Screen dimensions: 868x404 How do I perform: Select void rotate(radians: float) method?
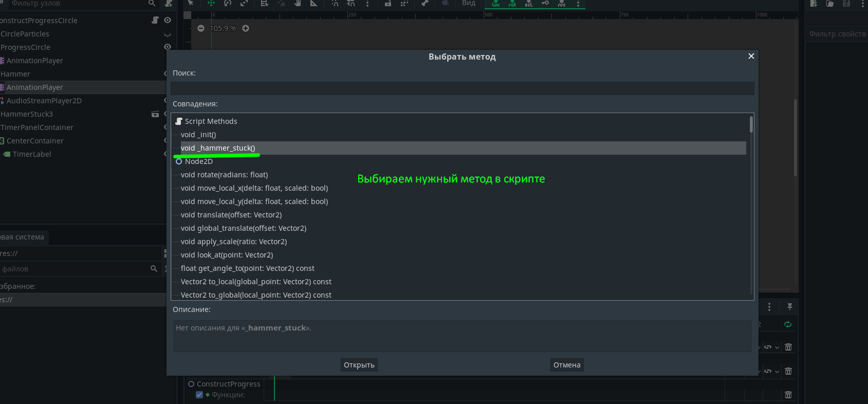tap(224, 175)
